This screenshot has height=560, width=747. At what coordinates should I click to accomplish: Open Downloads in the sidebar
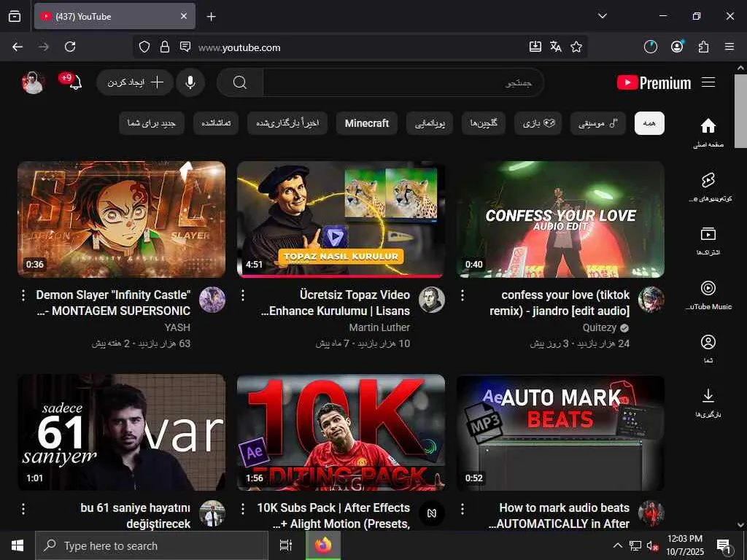pos(708,402)
